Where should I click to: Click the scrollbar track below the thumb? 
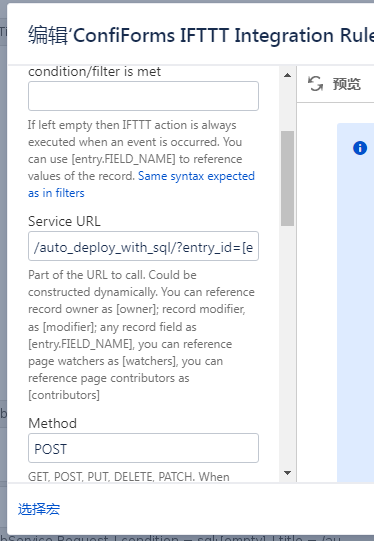point(287,345)
